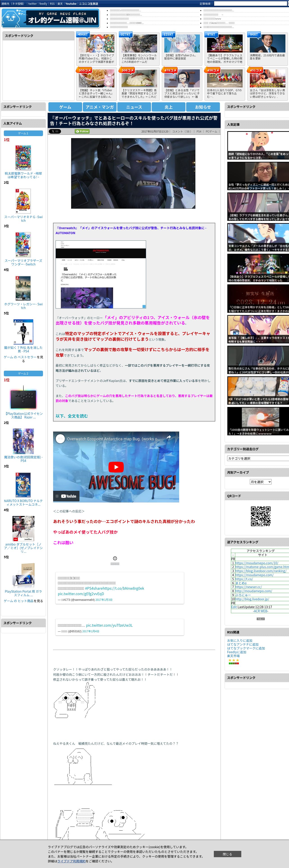289x868 pixels.
Task: Open the カテゴリを選択 category dropdown
Action: click(258, 458)
